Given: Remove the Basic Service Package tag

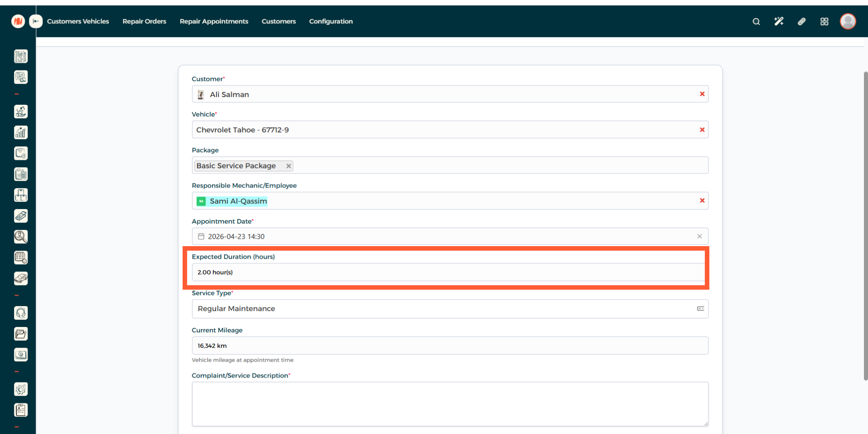Looking at the screenshot, I should (288, 166).
